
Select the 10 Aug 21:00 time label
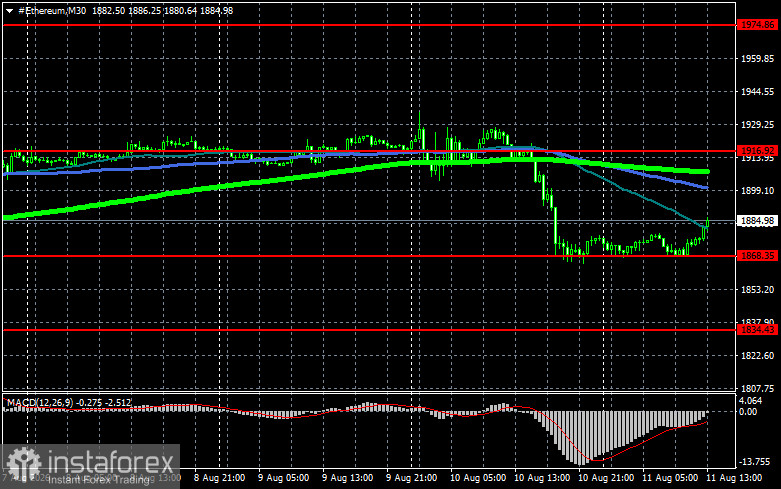606,478
